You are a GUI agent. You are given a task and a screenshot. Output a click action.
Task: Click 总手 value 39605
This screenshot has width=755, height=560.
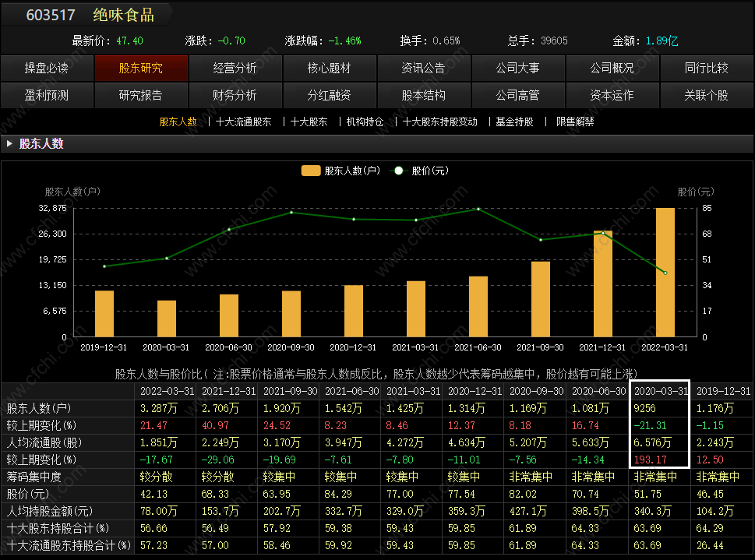pos(554,41)
